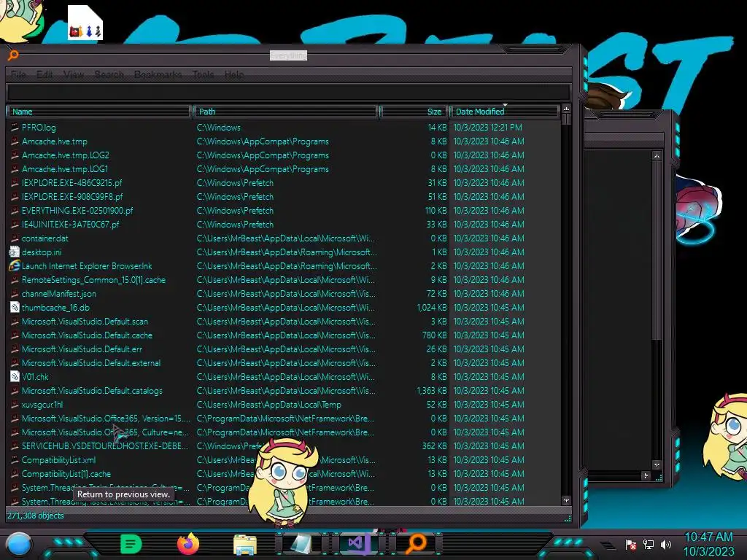Click the icon beside CompatibilityList.xml
The width and height of the screenshot is (747, 560).
click(15, 460)
